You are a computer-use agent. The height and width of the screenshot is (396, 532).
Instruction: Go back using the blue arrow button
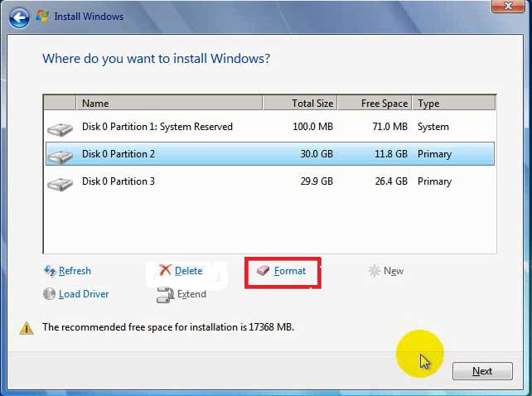(x=19, y=18)
